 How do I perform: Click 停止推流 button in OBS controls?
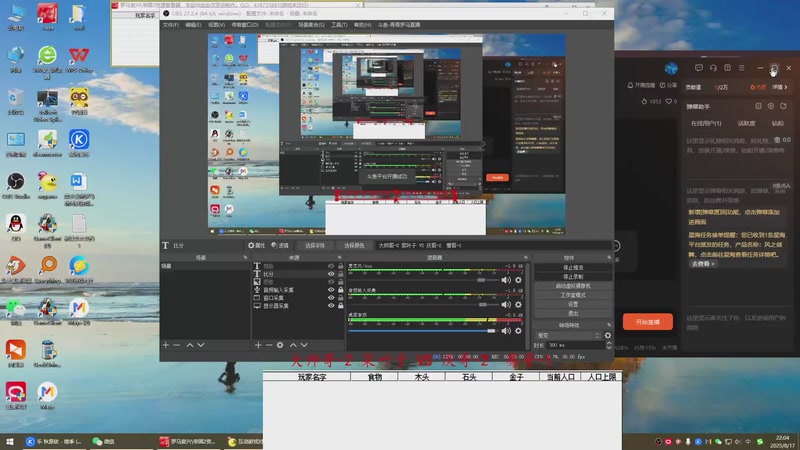(573, 267)
